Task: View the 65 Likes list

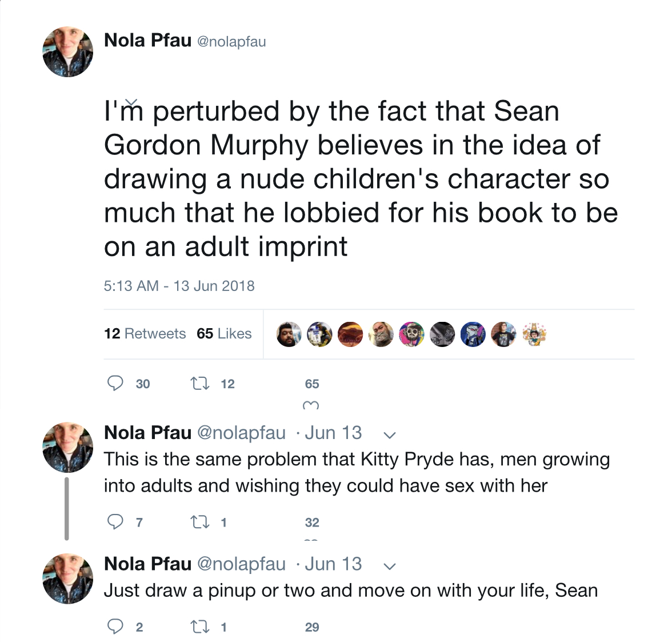Action: tap(224, 334)
